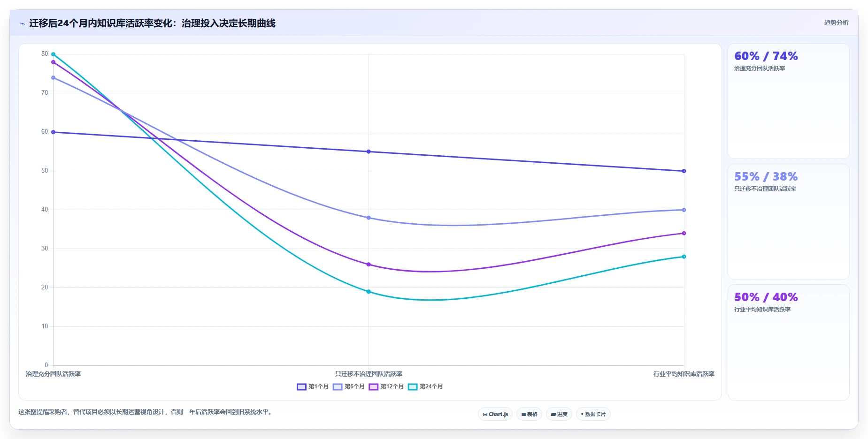The image size is (868, 439).
Task: Click 第6个月 data point at 行业平均知识库活跃率
Action: pos(684,210)
